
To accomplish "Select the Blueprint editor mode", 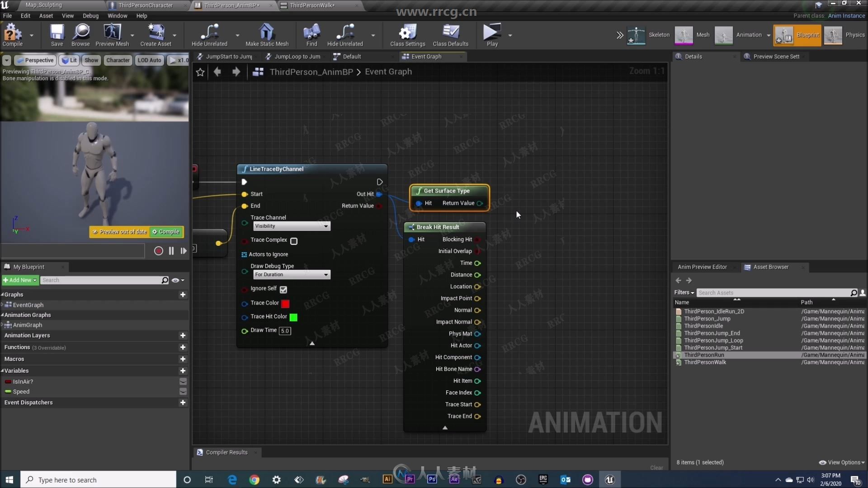I will 797,35.
